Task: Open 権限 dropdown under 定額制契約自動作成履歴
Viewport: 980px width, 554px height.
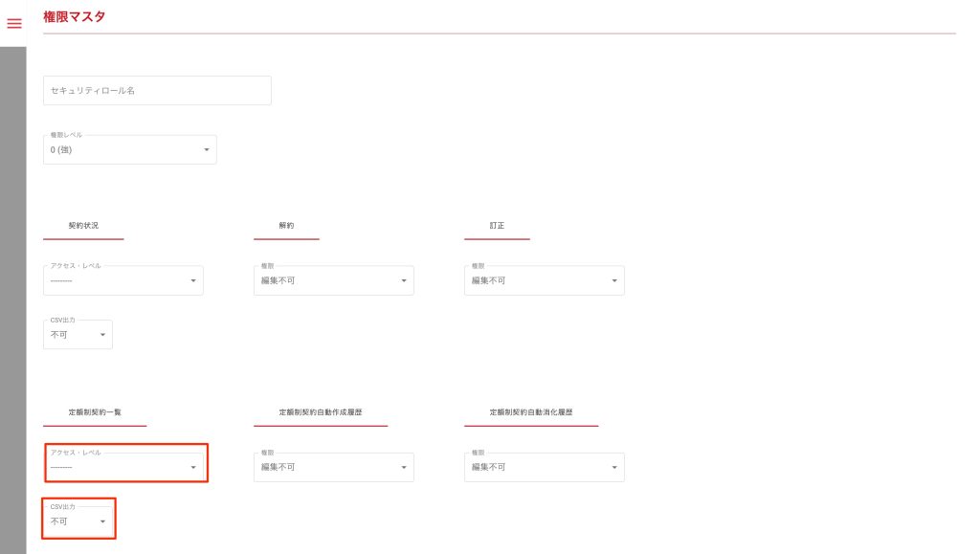Action: click(333, 467)
